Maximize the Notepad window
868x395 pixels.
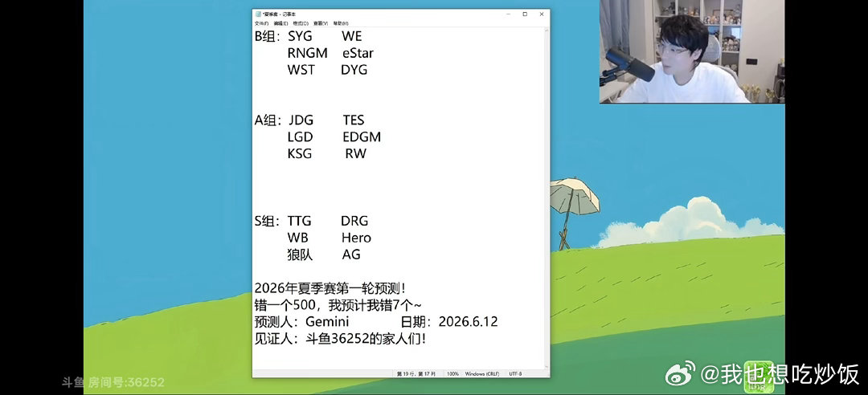pyautogui.click(x=525, y=14)
